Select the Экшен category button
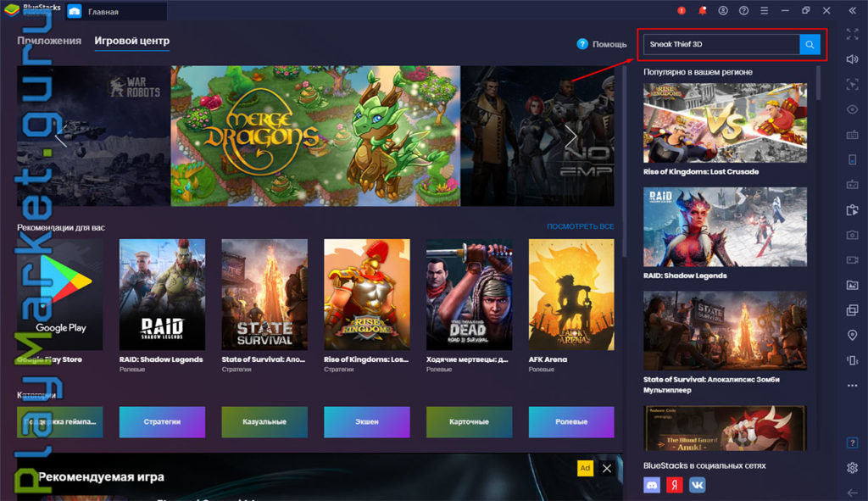Screen dimensions: 868x501 pyautogui.click(x=366, y=422)
